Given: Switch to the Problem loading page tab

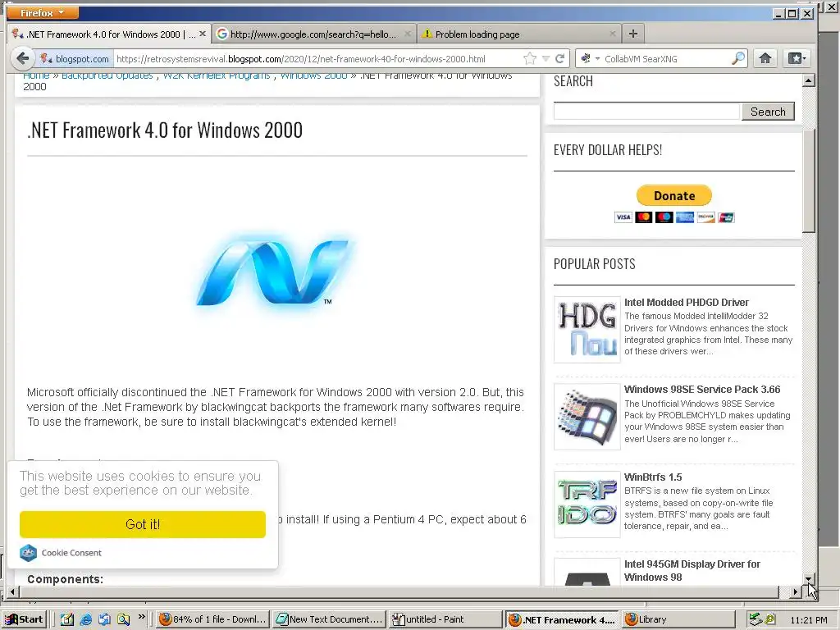Looking at the screenshot, I should click(518, 34).
